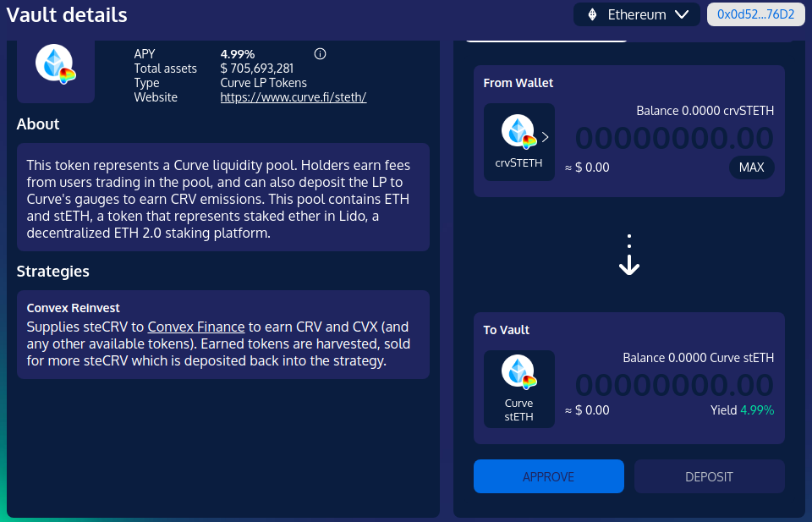Click the To Vault amount input field

(x=674, y=385)
